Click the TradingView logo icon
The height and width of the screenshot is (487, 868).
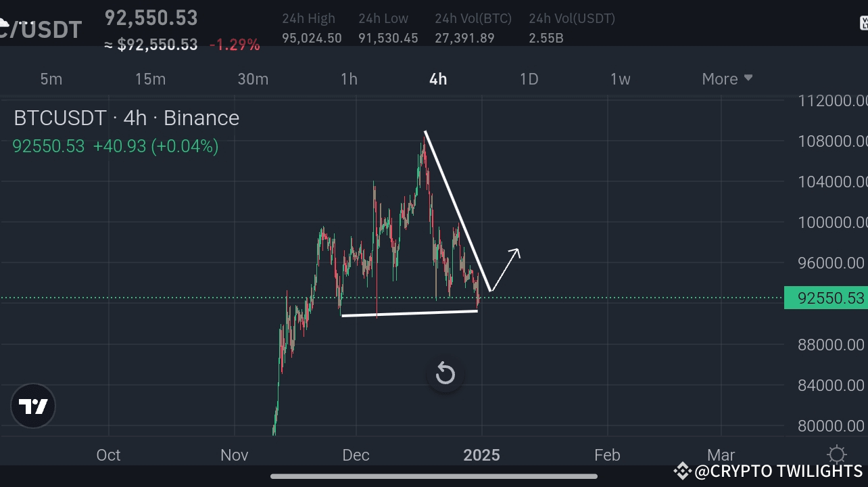[32, 406]
